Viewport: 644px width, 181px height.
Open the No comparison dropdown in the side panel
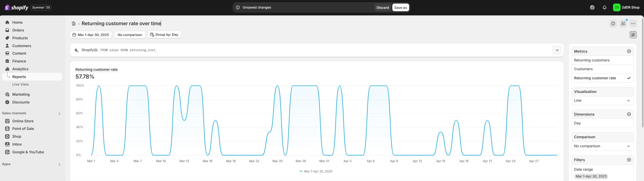(x=602, y=146)
